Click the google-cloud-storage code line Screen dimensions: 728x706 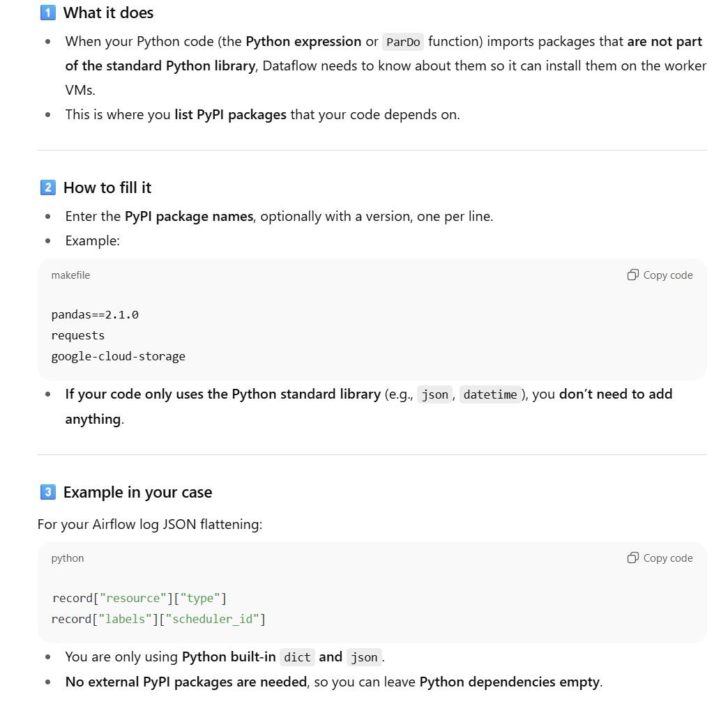119,356
